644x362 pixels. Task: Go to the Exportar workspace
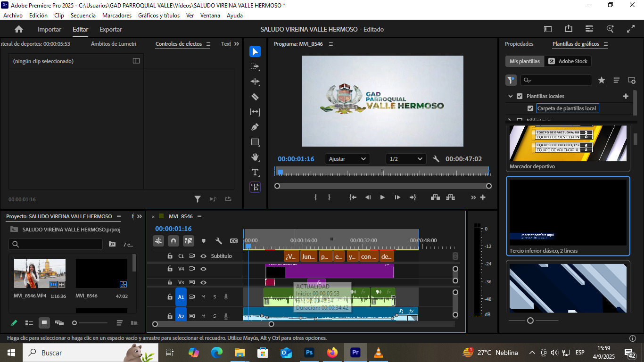click(x=111, y=29)
